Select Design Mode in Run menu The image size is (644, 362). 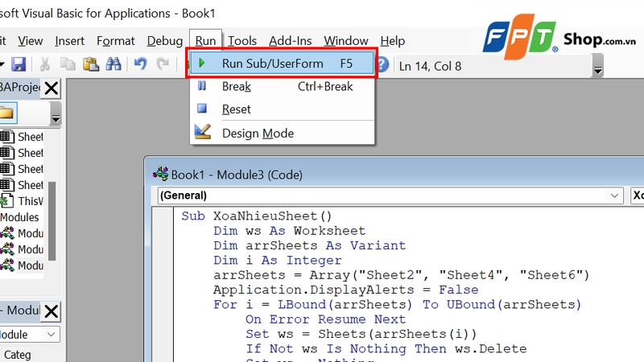tap(282, 133)
